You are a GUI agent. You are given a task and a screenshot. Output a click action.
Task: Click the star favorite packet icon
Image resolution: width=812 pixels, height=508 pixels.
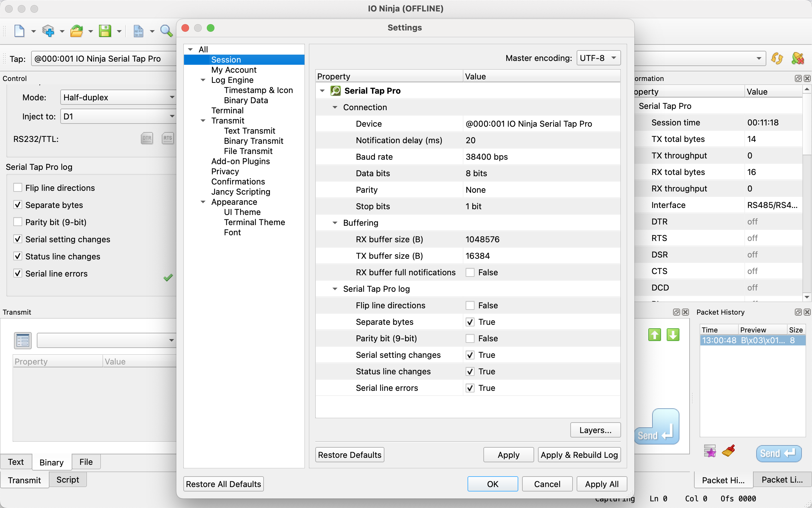(x=710, y=451)
